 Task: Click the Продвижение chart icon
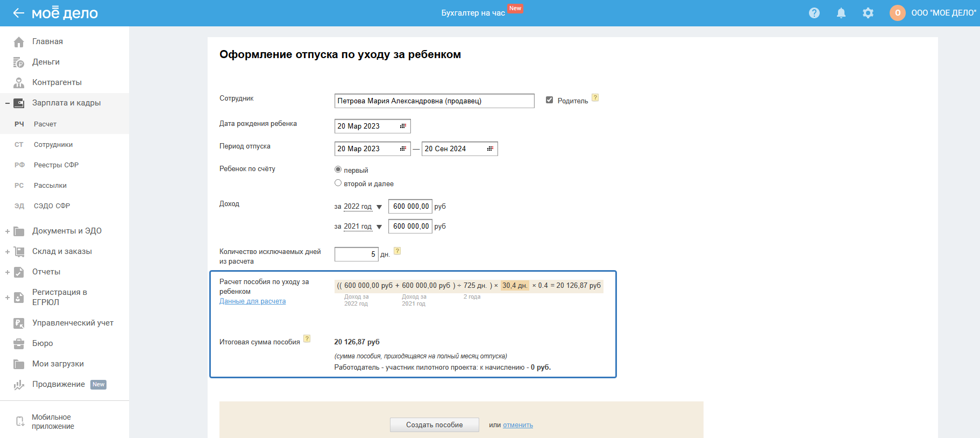(19, 385)
